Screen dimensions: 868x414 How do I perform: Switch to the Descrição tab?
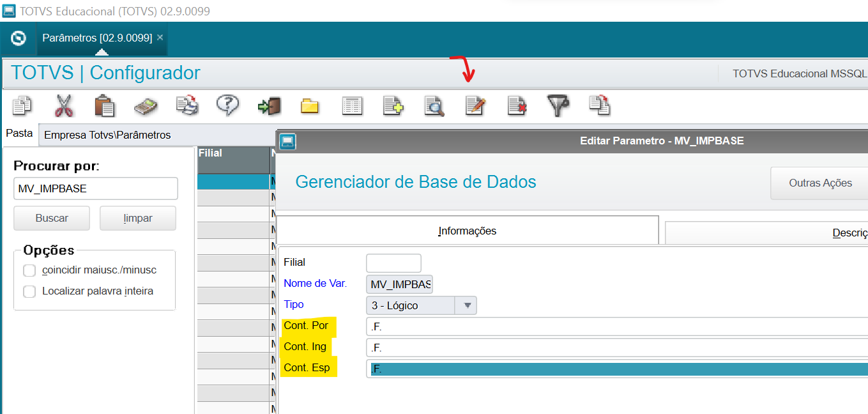766,233
